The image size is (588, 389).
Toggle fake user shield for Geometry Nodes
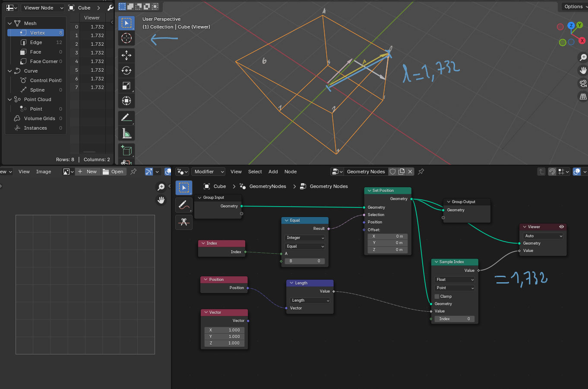coord(392,172)
